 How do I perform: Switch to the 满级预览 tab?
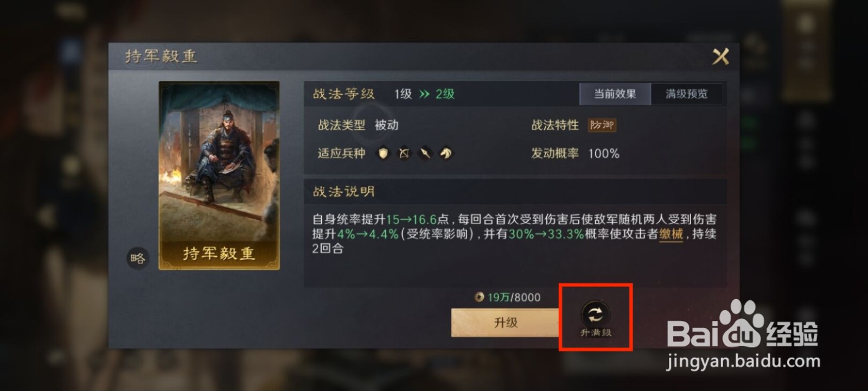(686, 94)
